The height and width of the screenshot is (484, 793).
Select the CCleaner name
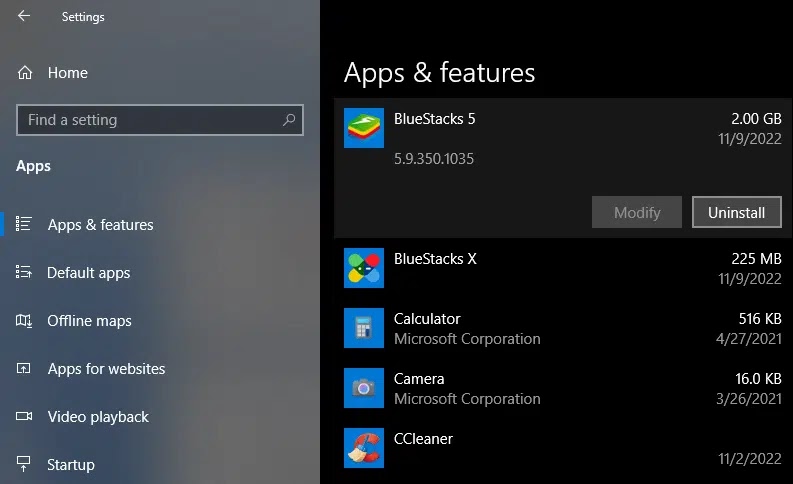click(423, 438)
